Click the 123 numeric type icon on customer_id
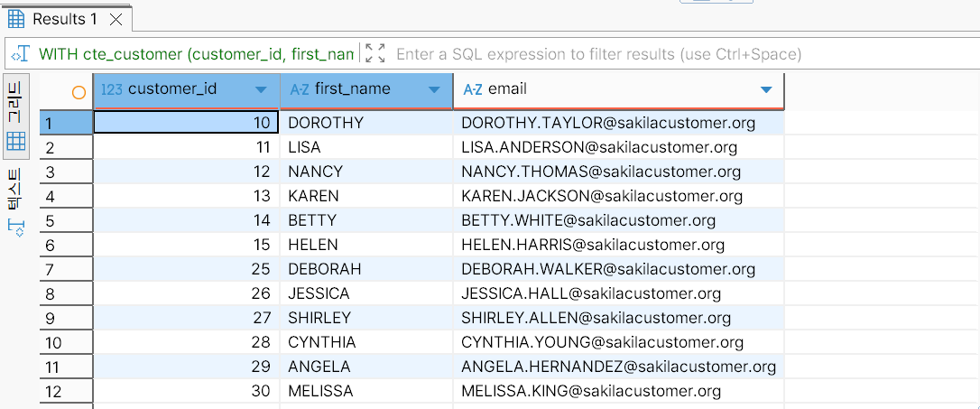 (112, 89)
